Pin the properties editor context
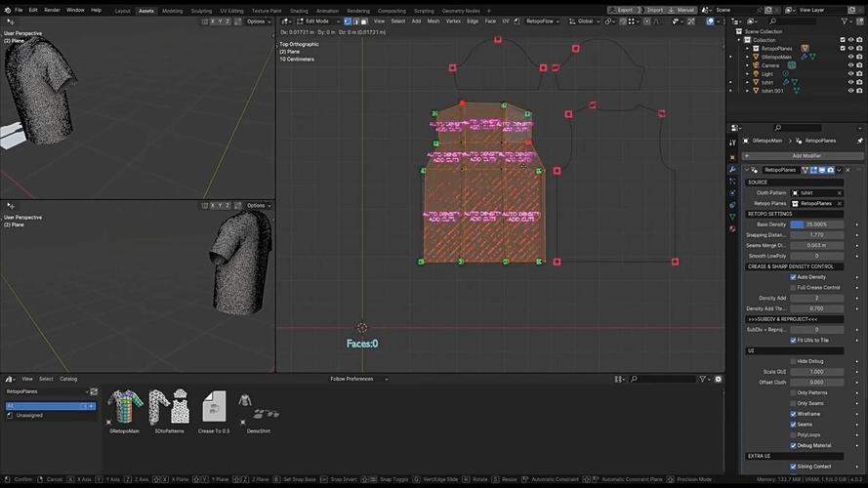 point(859,142)
